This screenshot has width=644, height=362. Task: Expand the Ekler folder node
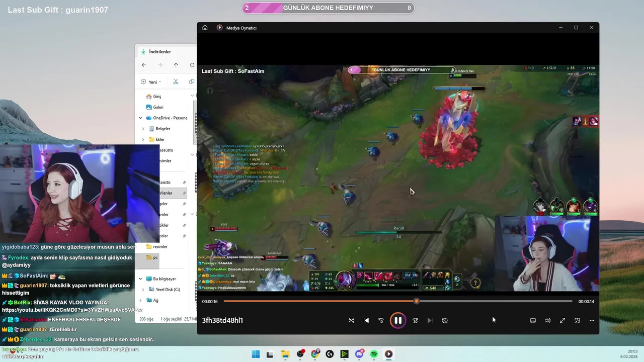[143, 139]
